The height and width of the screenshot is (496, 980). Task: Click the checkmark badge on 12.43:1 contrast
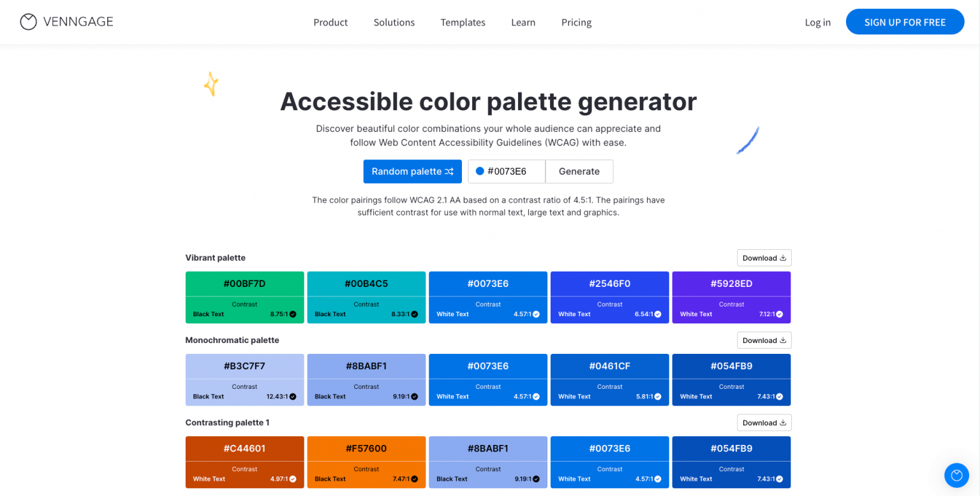(292, 396)
